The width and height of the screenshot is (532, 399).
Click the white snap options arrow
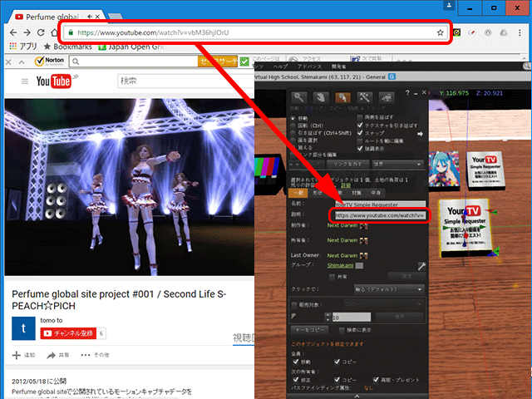coord(420,134)
